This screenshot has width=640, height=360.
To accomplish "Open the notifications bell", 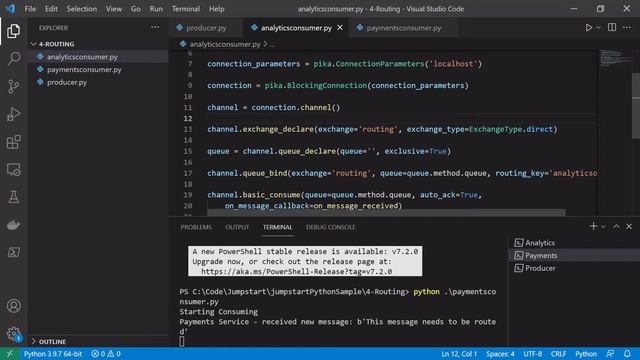I will pos(627,354).
